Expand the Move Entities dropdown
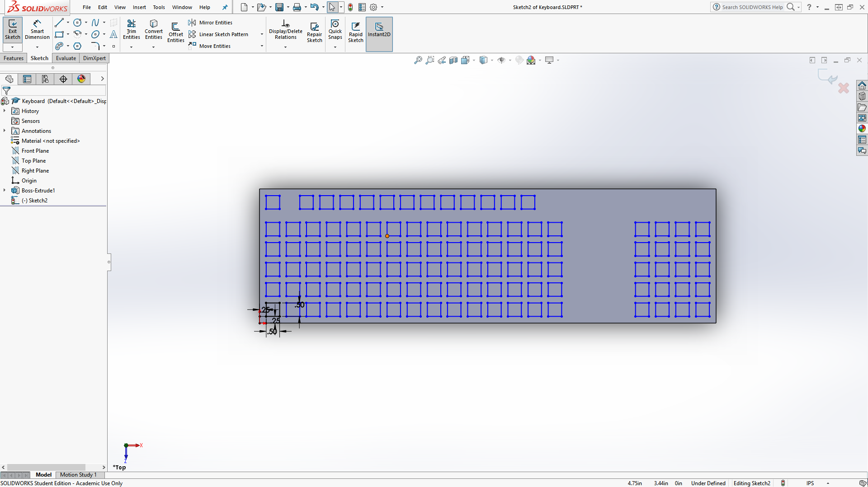The image size is (868, 487). point(262,46)
